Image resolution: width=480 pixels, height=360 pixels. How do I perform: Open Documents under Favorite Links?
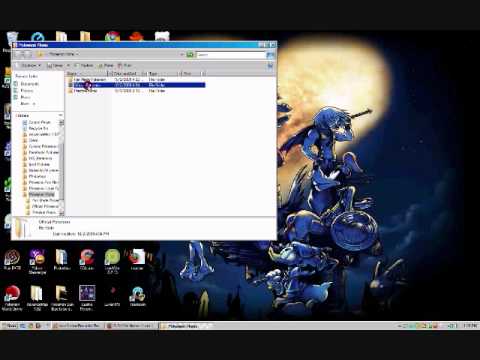tap(27, 84)
